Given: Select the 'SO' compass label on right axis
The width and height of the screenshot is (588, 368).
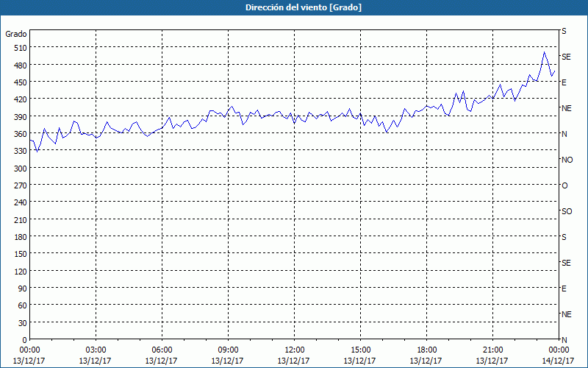Looking at the screenshot, I should click(567, 211).
